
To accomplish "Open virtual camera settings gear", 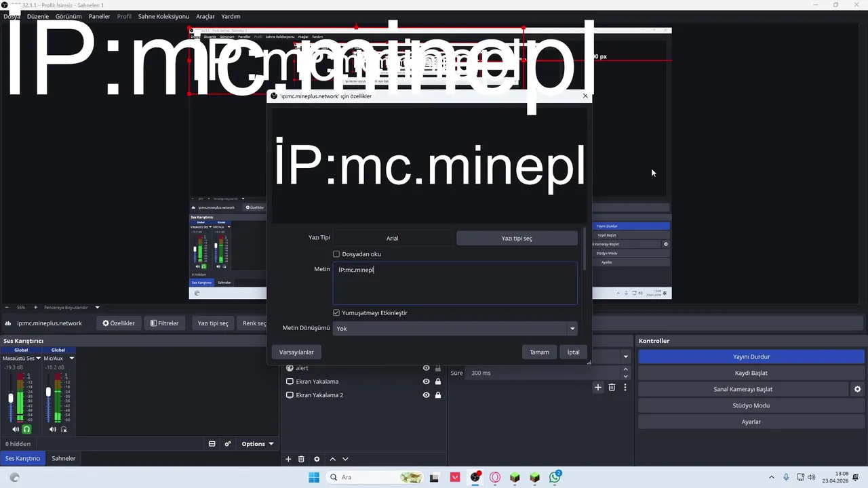I will (x=857, y=389).
